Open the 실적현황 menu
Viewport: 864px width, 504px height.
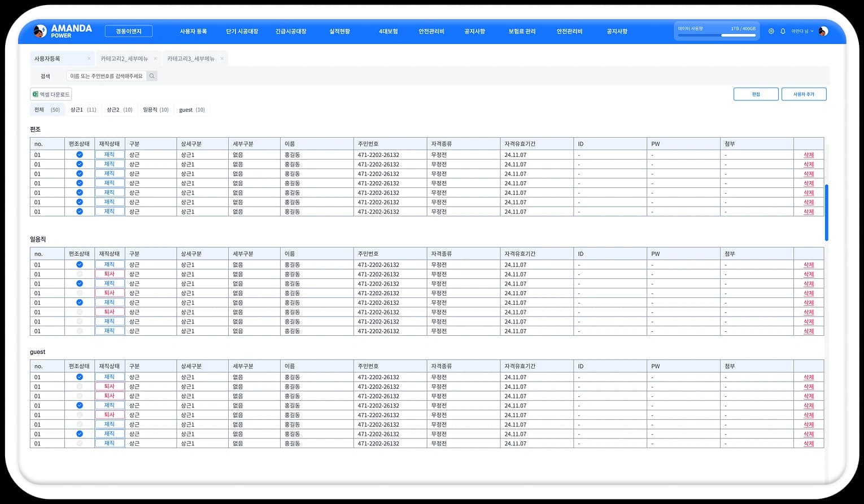339,32
